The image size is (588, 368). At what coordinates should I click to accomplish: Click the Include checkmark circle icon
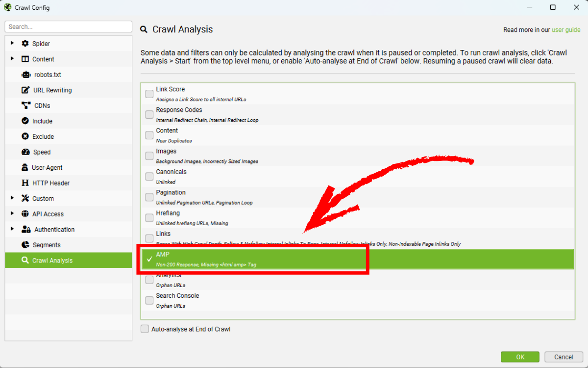coord(25,121)
